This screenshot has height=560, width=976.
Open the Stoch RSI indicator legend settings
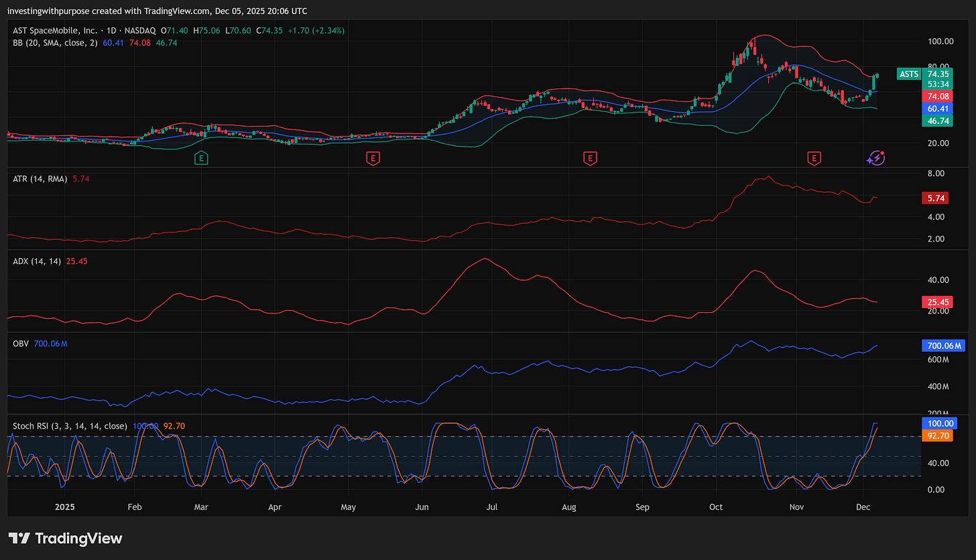pos(70,425)
